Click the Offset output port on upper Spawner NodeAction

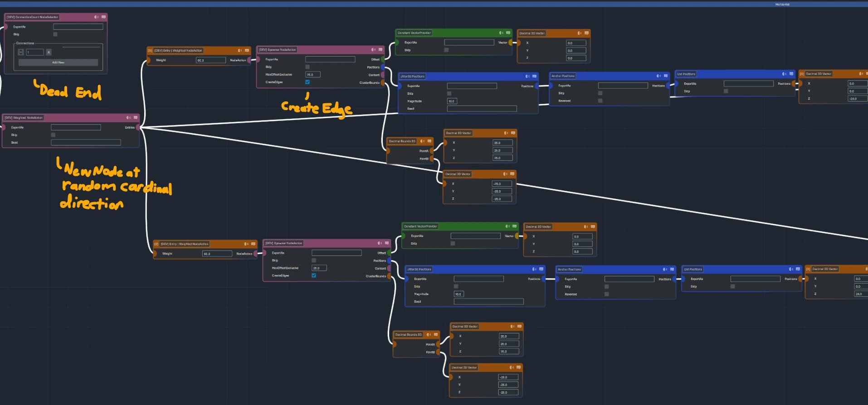tap(383, 59)
